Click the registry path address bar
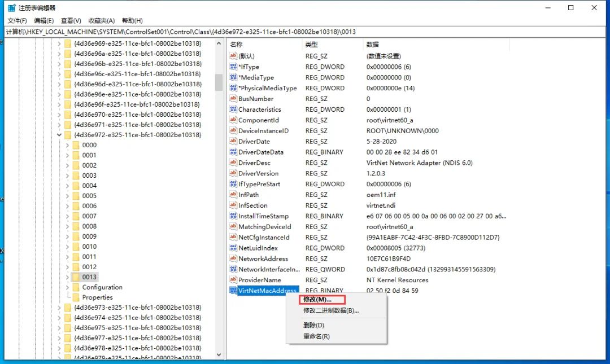The width and height of the screenshot is (610, 364). 305,32
